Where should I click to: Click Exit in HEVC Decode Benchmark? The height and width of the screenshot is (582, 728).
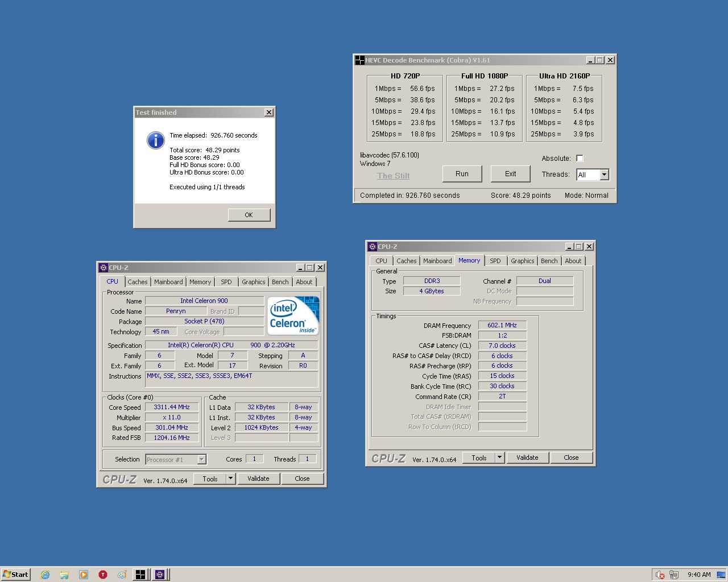(x=511, y=174)
